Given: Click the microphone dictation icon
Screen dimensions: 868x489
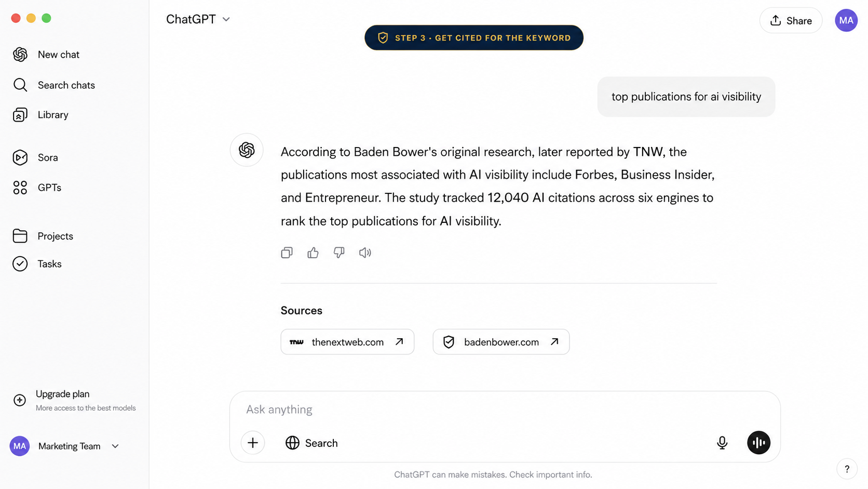Looking at the screenshot, I should pos(722,443).
